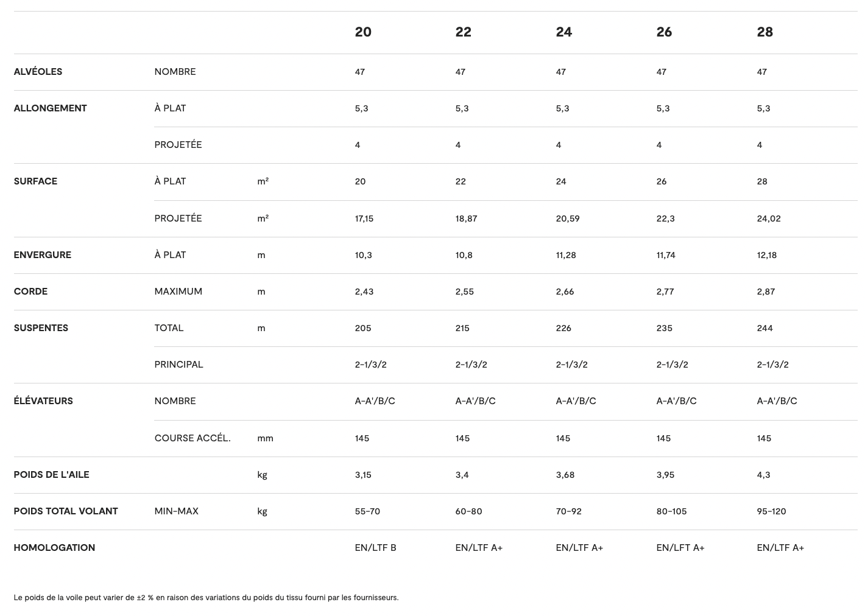Click the 17,15 projected surface value
Screen dimensions: 865x616
[x=364, y=219]
